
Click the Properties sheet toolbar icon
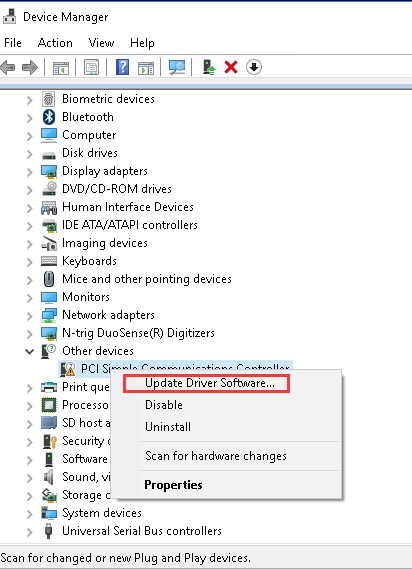(91, 67)
